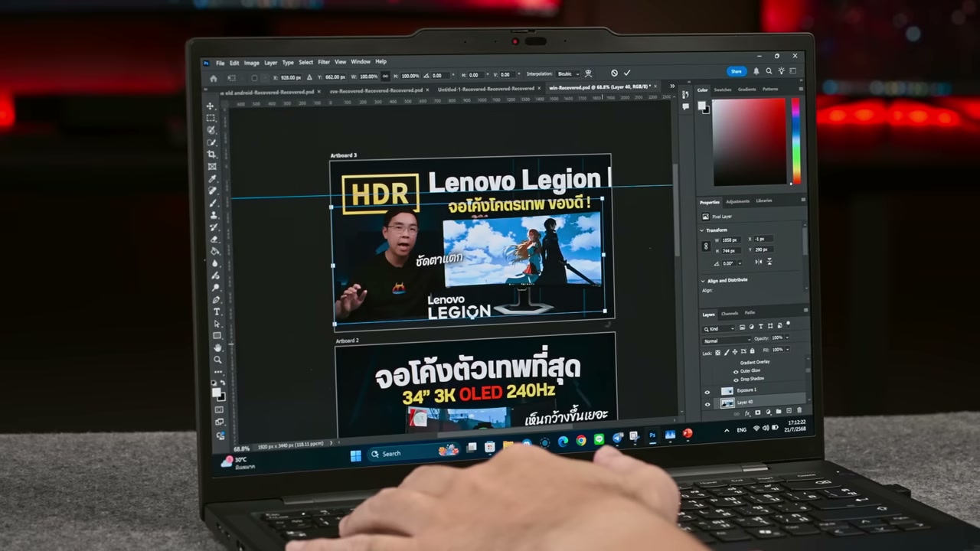Select the Eyedropper tool
980x551 pixels.
click(x=212, y=179)
